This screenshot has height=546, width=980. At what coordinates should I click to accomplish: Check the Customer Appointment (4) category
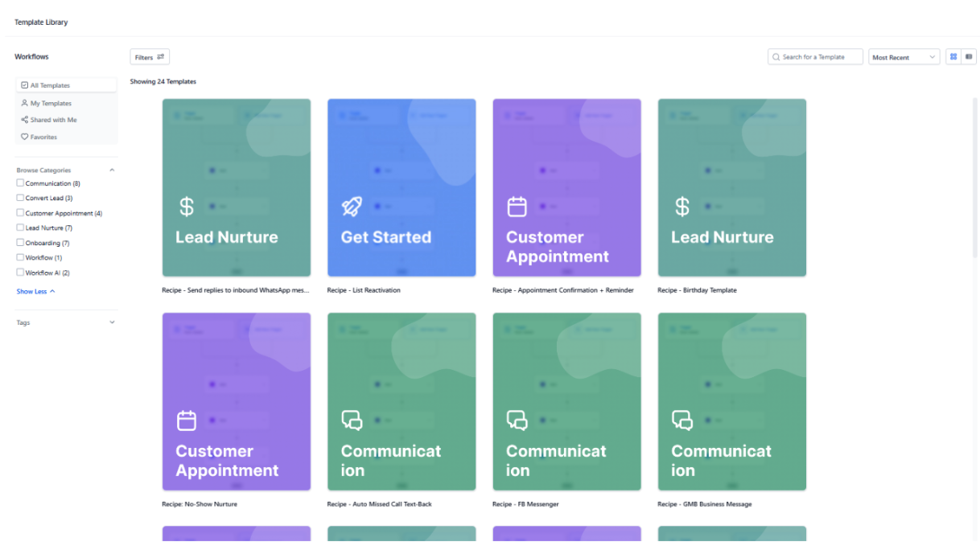click(20, 213)
